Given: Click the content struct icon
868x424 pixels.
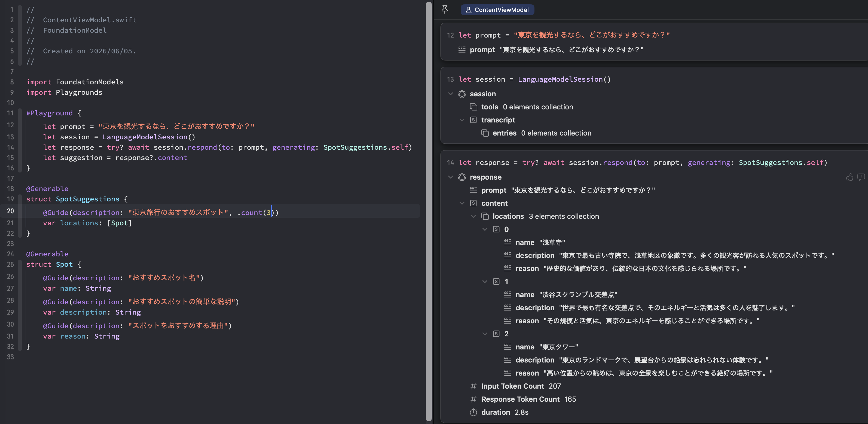Looking at the screenshot, I should (473, 203).
